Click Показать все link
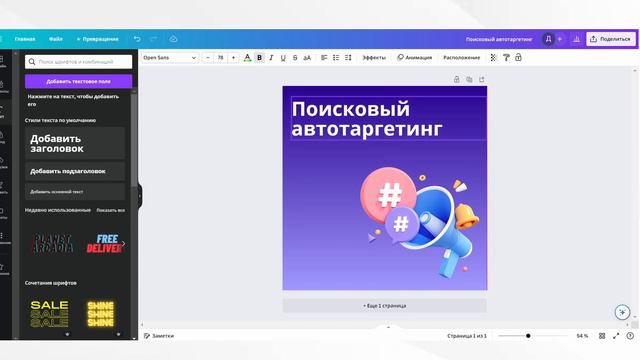 coord(111,210)
